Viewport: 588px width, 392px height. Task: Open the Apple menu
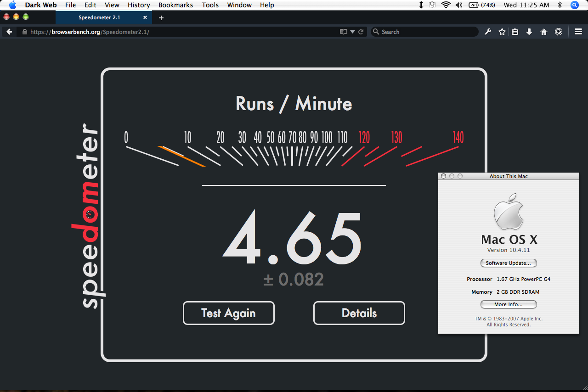[13, 5]
